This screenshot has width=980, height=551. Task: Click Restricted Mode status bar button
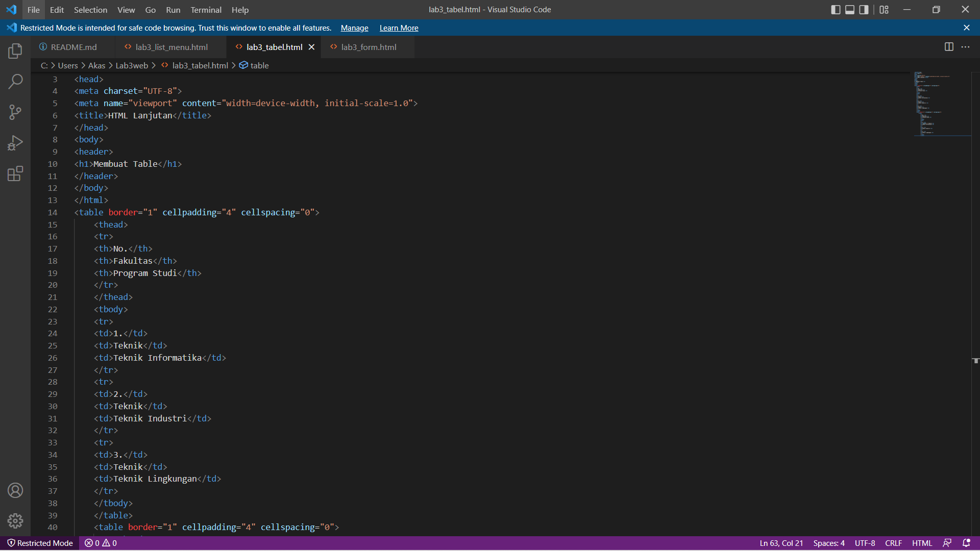pyautogui.click(x=40, y=543)
